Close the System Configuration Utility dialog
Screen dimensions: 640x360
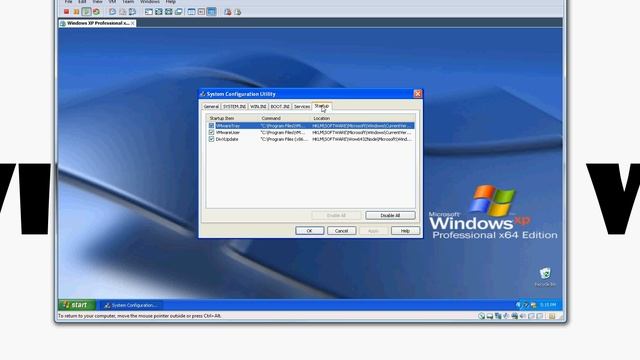coord(418,94)
